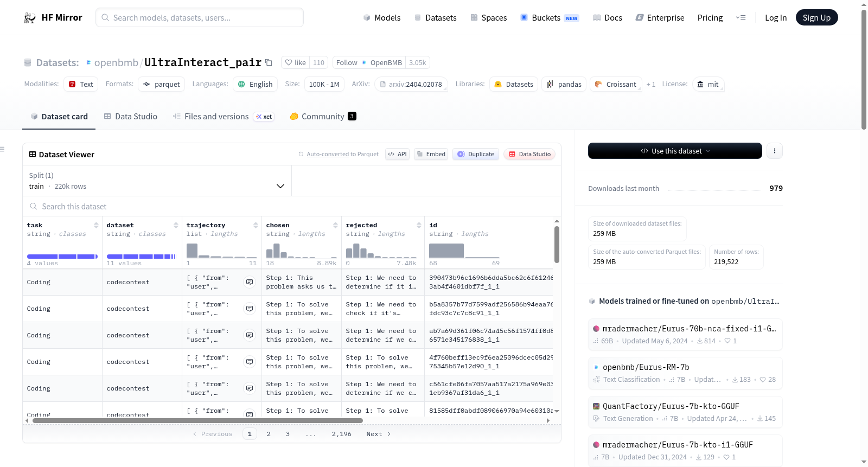Expand trajectory chat icon in third row
The height and width of the screenshot is (467, 868).
tap(250, 335)
